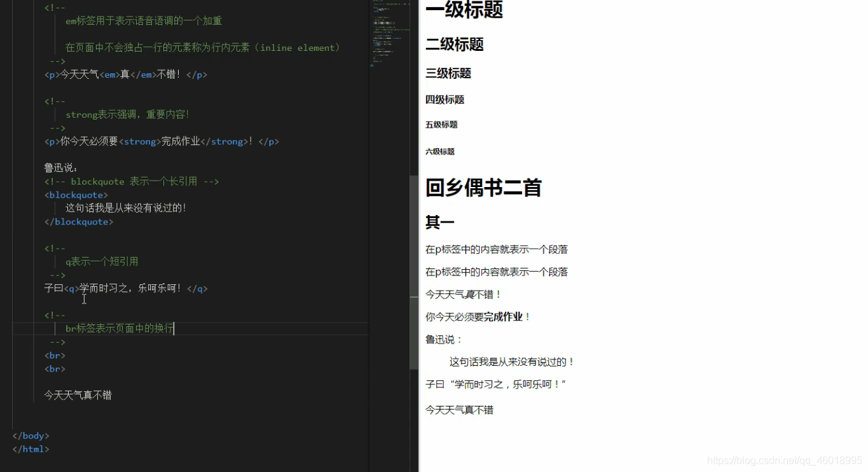Click '三级标题' heading in browser preview

point(448,73)
